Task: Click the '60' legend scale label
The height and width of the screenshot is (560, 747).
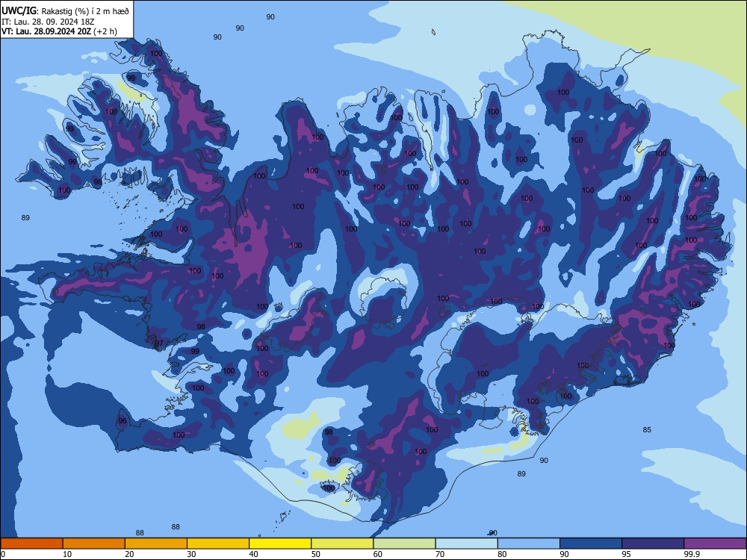Action: pos(378,554)
